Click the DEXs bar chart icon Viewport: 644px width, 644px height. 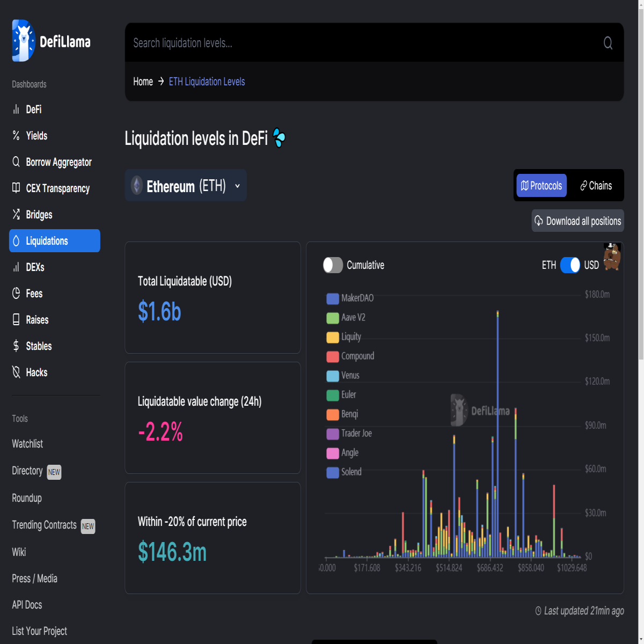[16, 267]
